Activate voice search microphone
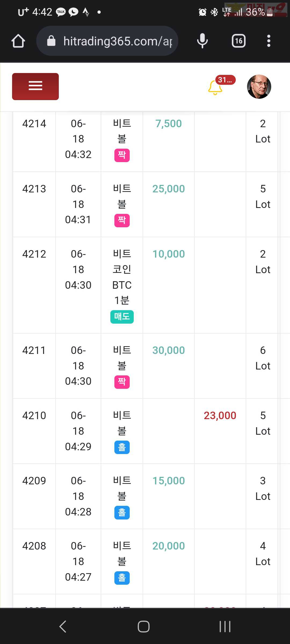 [202, 41]
